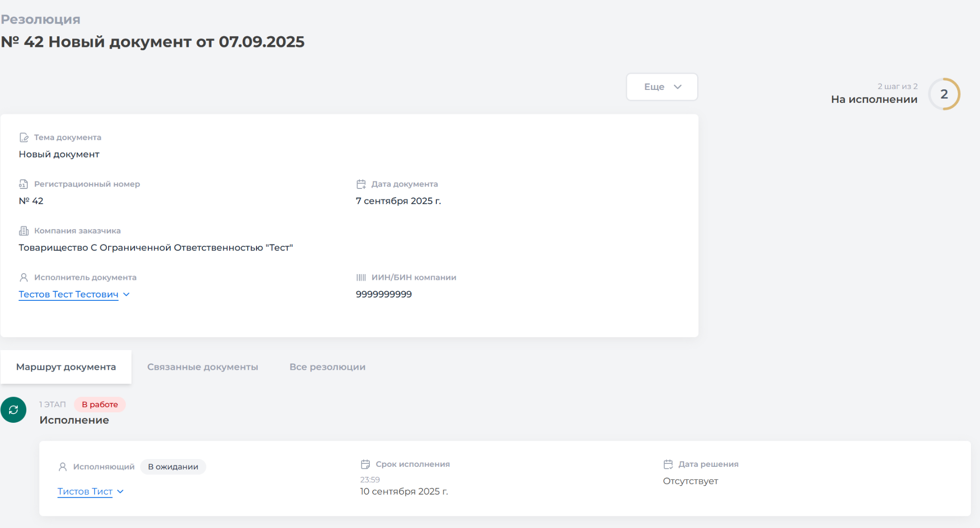The height and width of the screenshot is (528, 980).
Task: Click the execution deadline calendar icon
Action: pos(365,464)
